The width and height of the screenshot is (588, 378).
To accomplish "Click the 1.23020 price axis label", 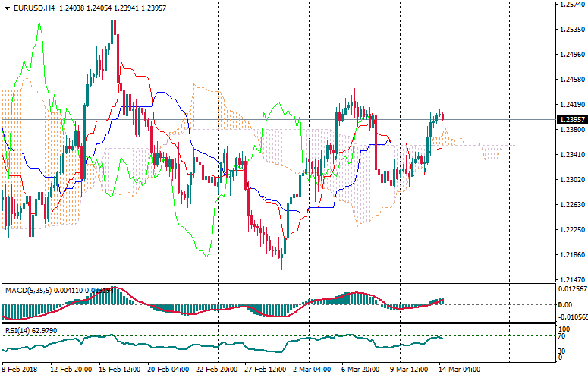I will 571,180.
